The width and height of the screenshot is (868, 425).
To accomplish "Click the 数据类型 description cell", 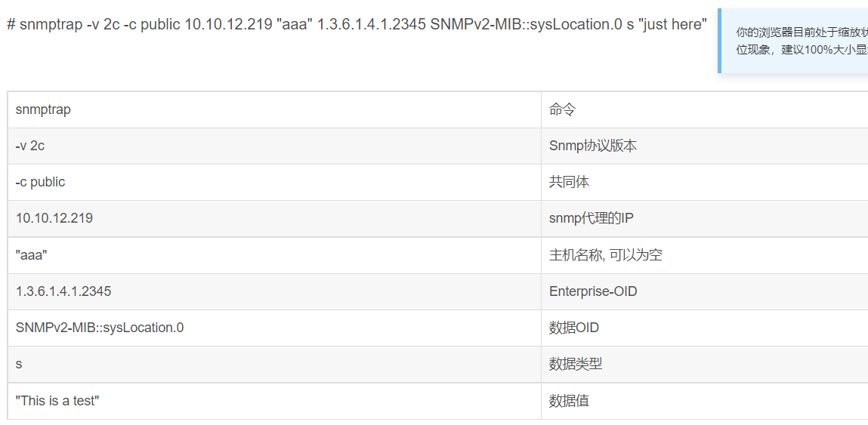I will 705,364.
